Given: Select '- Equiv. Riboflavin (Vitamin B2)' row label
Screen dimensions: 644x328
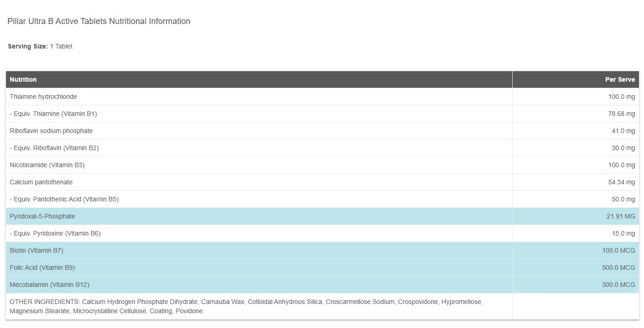Looking at the screenshot, I should pyautogui.click(x=54, y=148).
